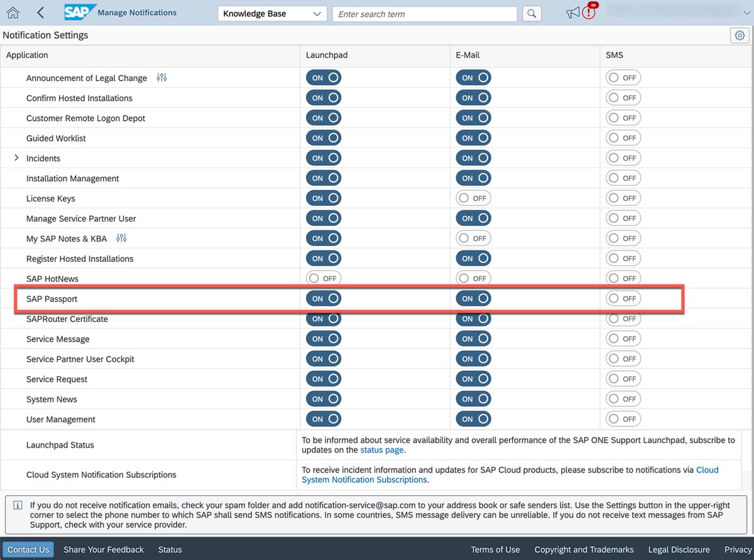This screenshot has width=754, height=560.
Task: Open notification settings gear icon
Action: 740,35
